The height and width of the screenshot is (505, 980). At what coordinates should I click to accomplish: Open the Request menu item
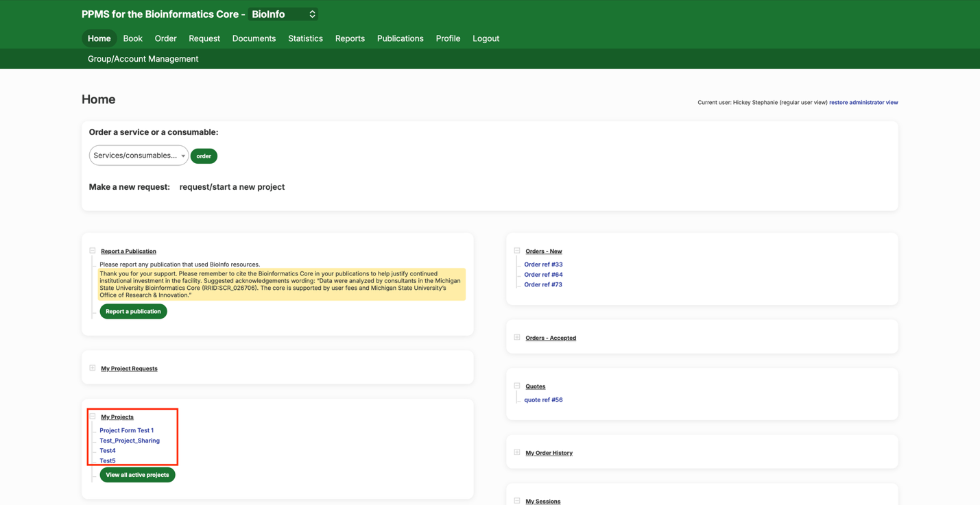pyautogui.click(x=204, y=38)
